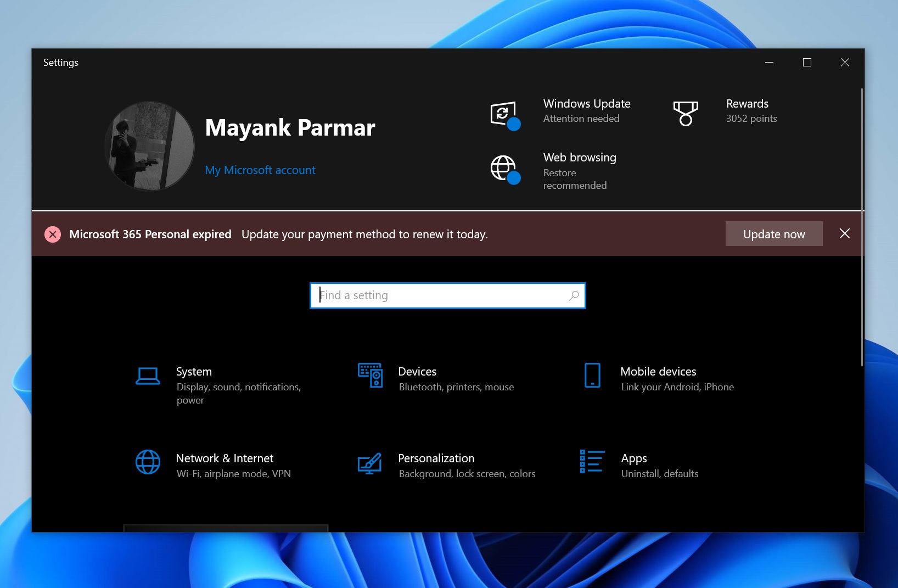Dismiss the Microsoft 365 expired banner
Image resolution: width=898 pixels, height=588 pixels.
pos(844,234)
